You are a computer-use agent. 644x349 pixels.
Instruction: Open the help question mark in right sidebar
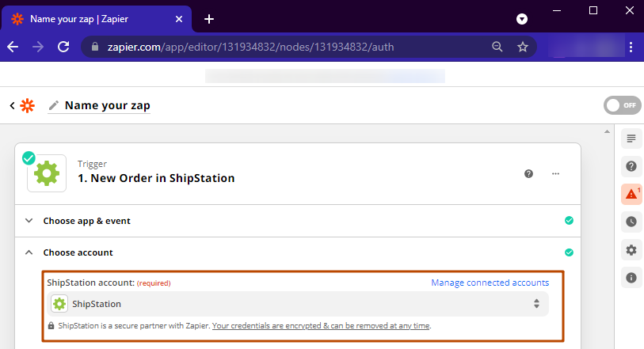631,166
